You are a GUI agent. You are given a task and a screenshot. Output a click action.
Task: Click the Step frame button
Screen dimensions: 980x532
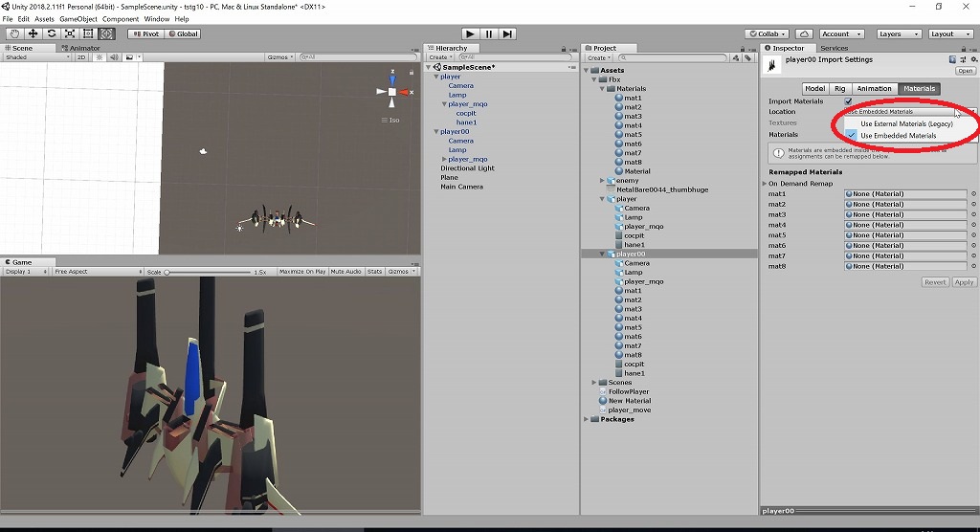pyautogui.click(x=507, y=33)
